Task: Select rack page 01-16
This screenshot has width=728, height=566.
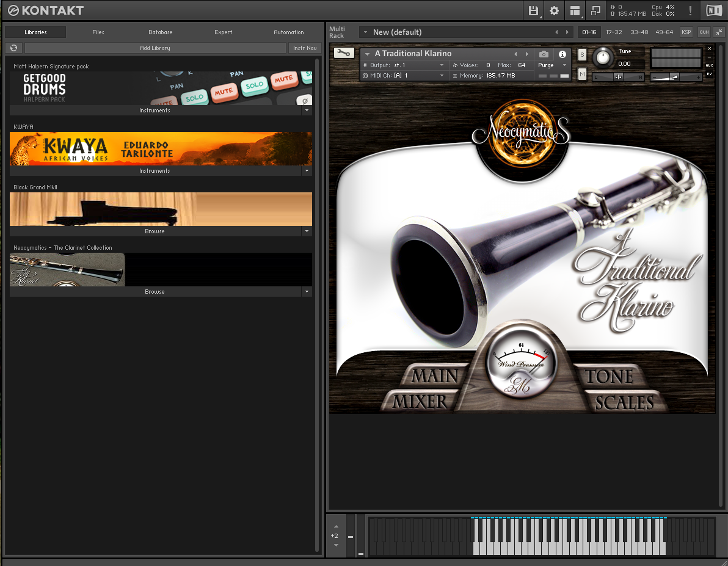Action: click(x=589, y=32)
